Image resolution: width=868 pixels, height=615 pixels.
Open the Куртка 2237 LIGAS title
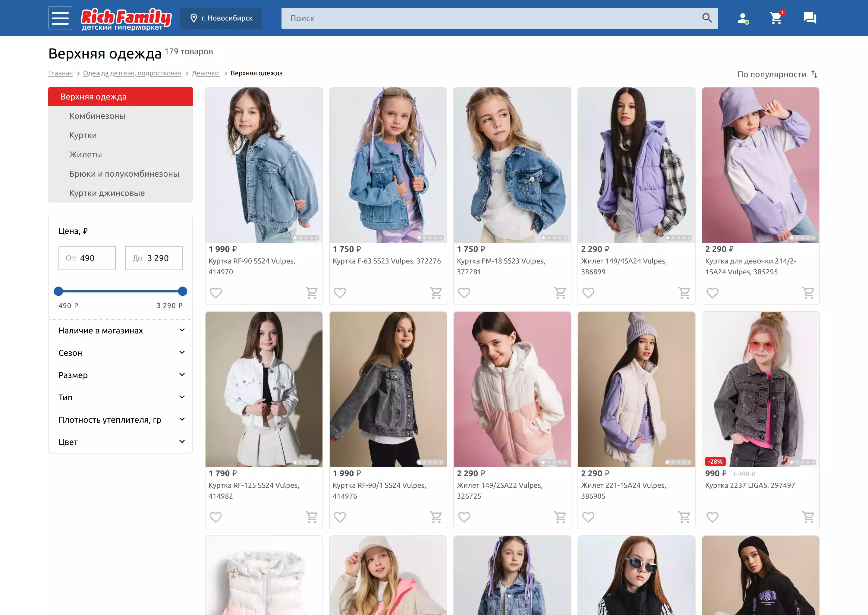coord(750,485)
